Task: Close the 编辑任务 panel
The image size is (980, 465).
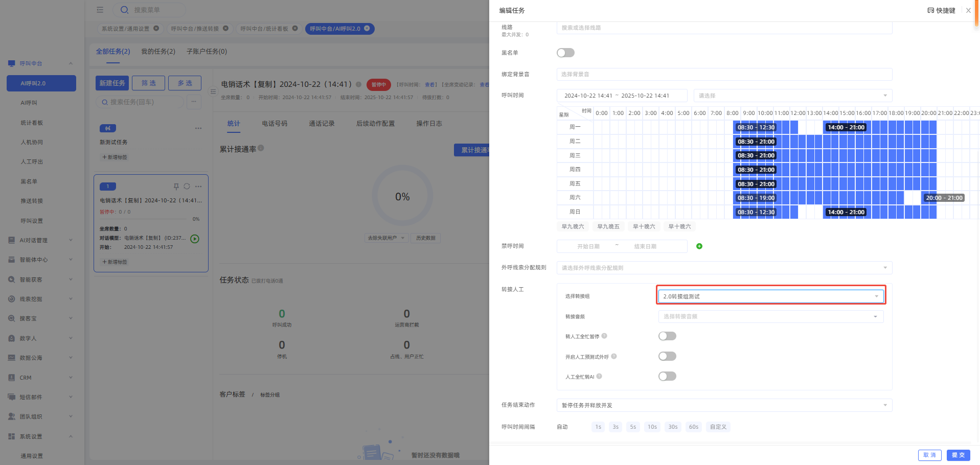Action: coord(968,10)
